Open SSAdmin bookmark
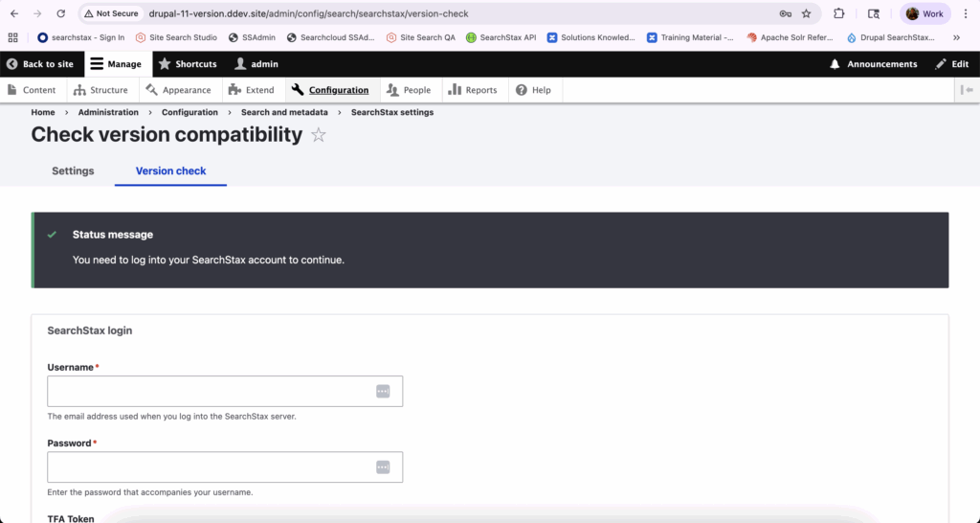 click(x=252, y=37)
